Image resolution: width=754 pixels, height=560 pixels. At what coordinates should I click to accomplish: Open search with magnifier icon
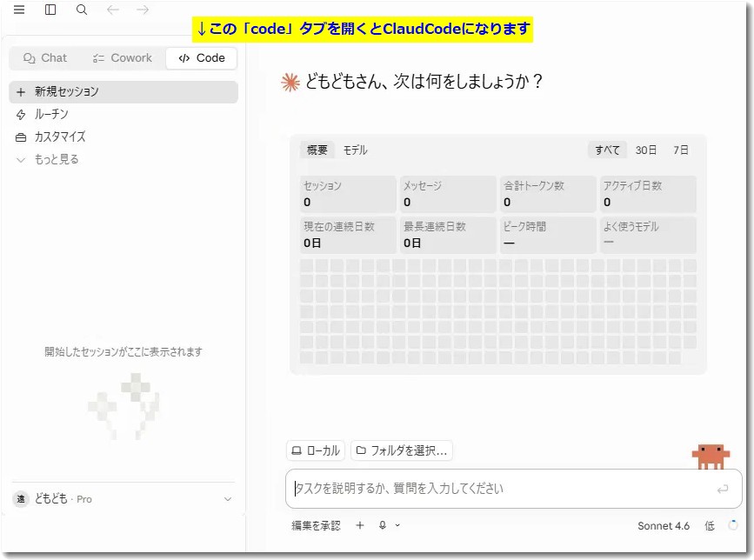[x=82, y=10]
